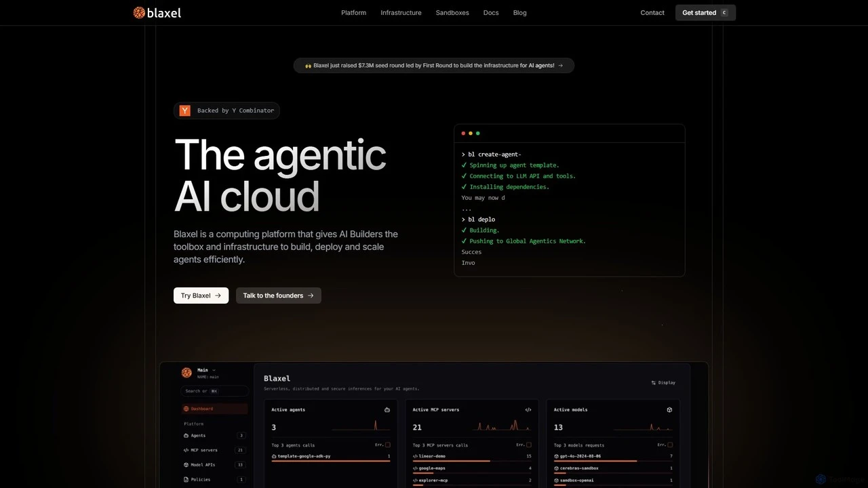Toggle Err. checkbox on Active models card
Screen dimensions: 868x488
[670, 445]
